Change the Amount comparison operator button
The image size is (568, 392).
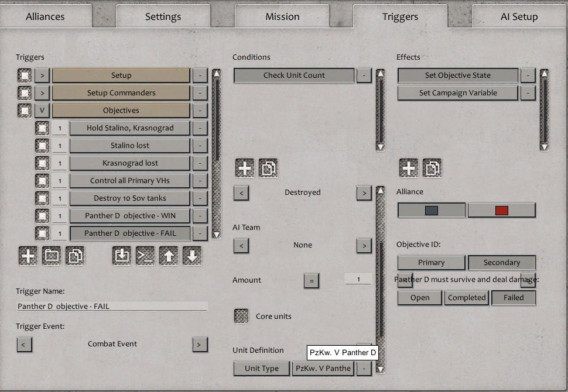click(311, 281)
